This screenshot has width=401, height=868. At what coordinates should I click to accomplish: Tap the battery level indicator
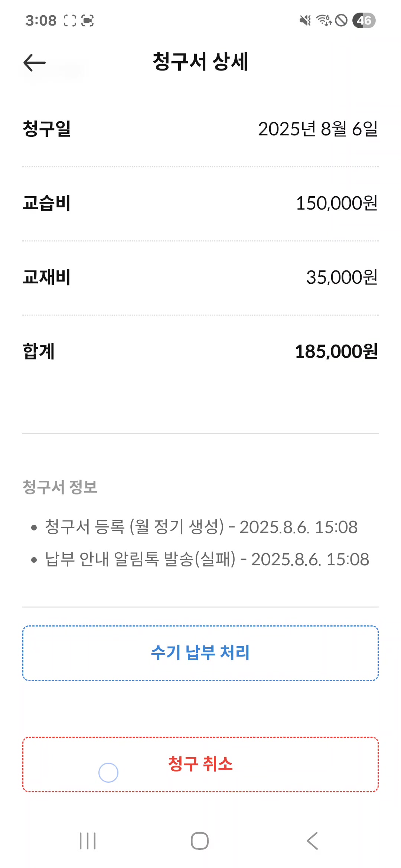(x=364, y=20)
